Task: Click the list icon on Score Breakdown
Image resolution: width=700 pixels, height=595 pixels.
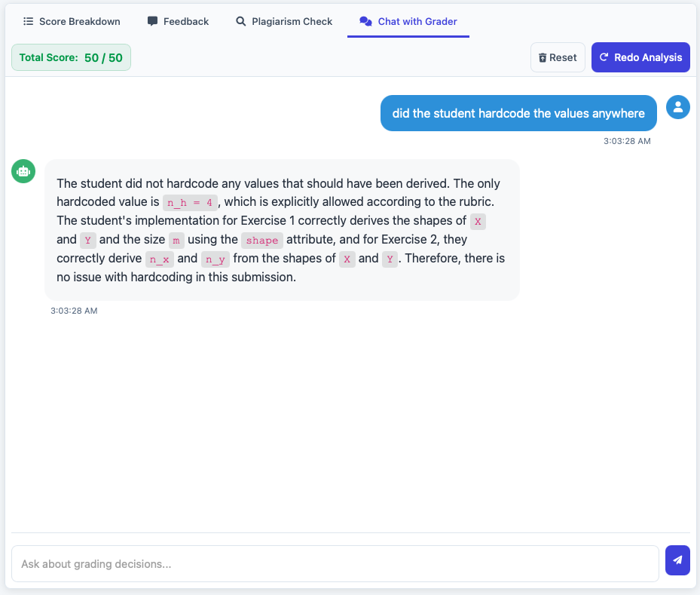Action: pos(29,21)
